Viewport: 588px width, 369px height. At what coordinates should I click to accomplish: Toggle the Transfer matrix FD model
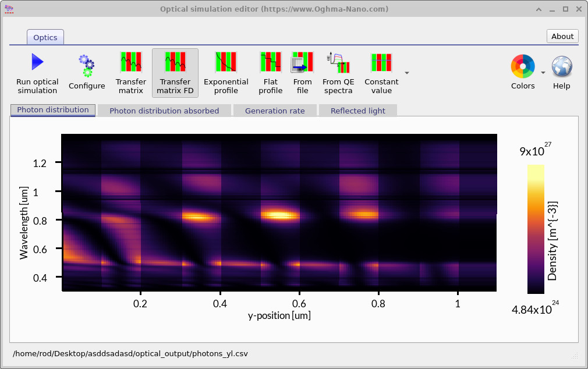pos(175,73)
